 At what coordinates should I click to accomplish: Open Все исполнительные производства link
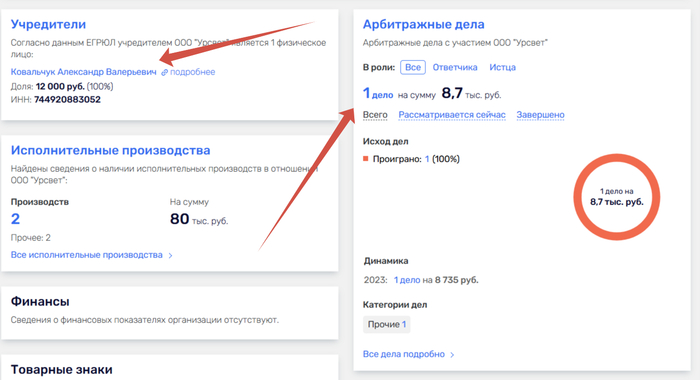87,255
